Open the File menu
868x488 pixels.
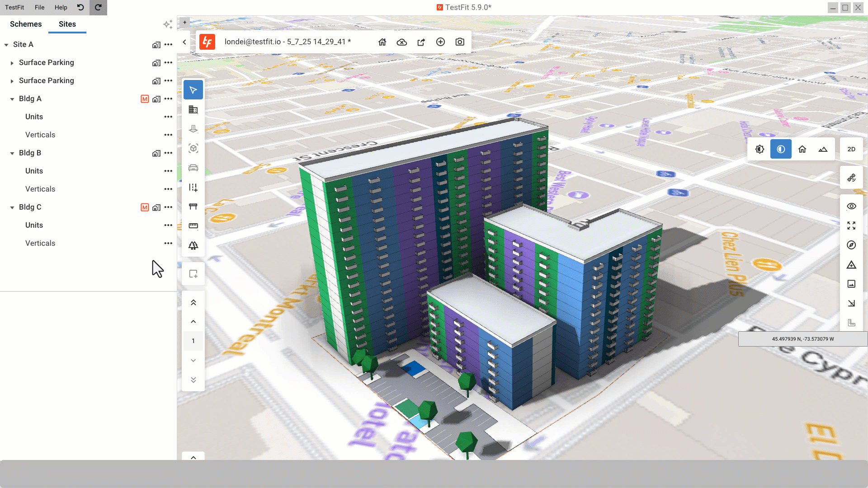[39, 7]
